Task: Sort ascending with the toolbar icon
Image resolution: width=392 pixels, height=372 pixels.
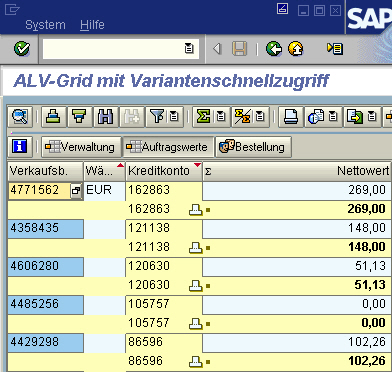Action: (54, 117)
